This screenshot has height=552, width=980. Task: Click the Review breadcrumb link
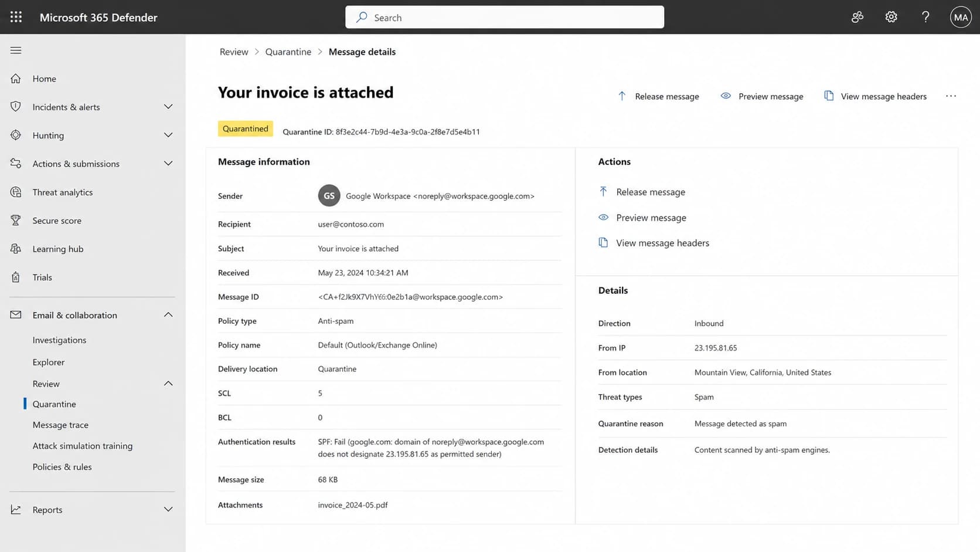(x=234, y=52)
